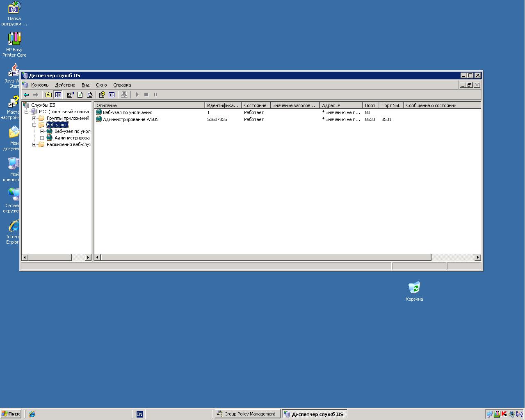Select Группы приложений folder in tree
Viewport: 525px width, 420px height.
(x=68, y=118)
